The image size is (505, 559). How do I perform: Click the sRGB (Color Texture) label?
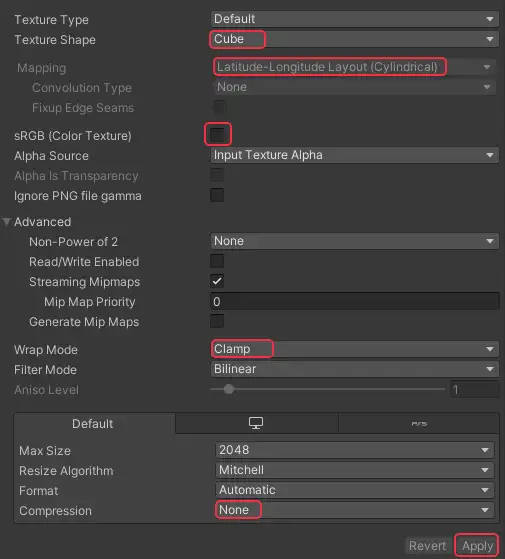(73, 136)
